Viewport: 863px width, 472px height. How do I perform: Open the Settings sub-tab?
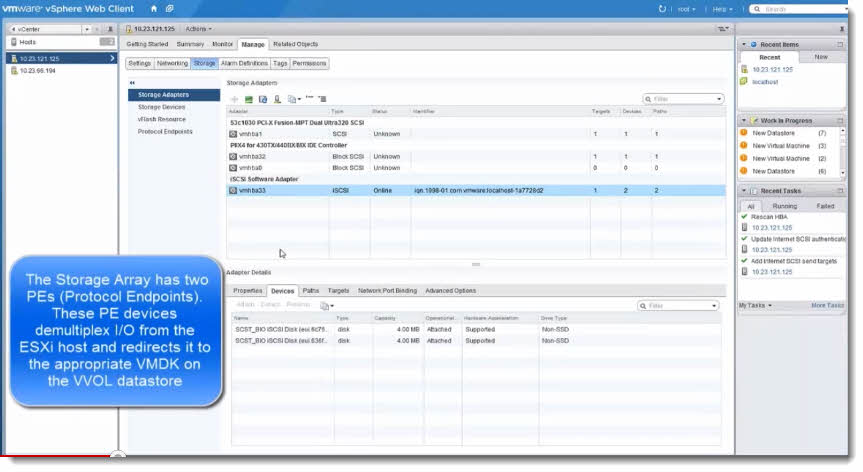click(139, 63)
